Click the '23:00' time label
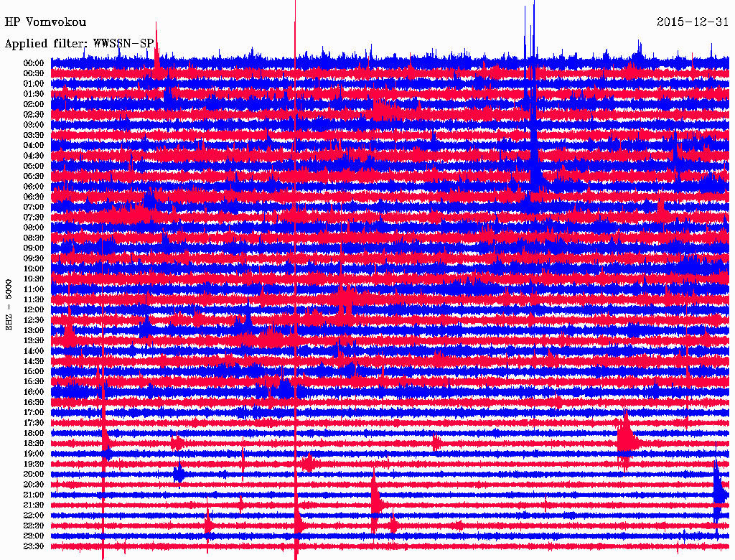This screenshot has height=560, width=735. 33,536
